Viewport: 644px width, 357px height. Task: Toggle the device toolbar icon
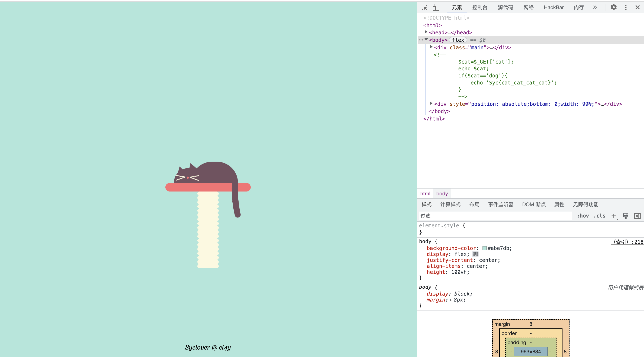pyautogui.click(x=436, y=7)
